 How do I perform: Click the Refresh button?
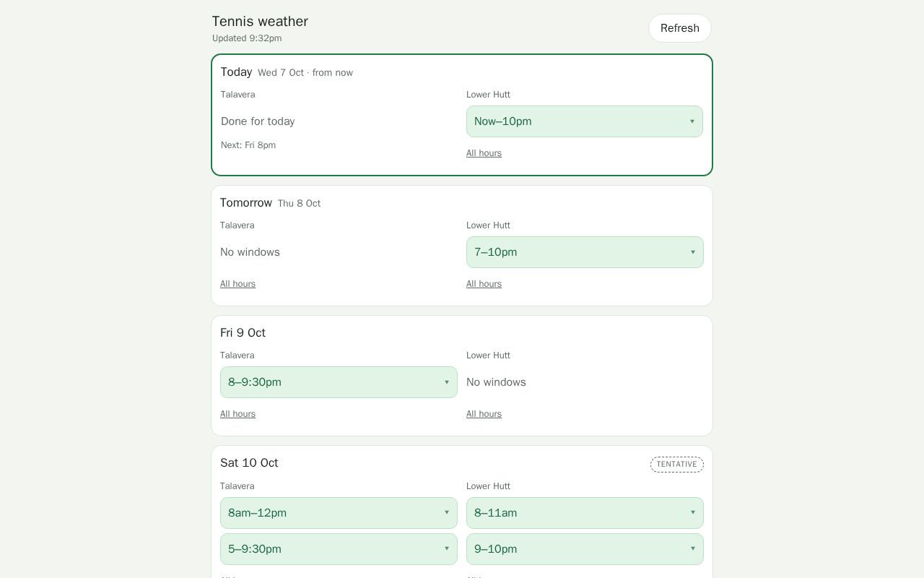pos(679,28)
